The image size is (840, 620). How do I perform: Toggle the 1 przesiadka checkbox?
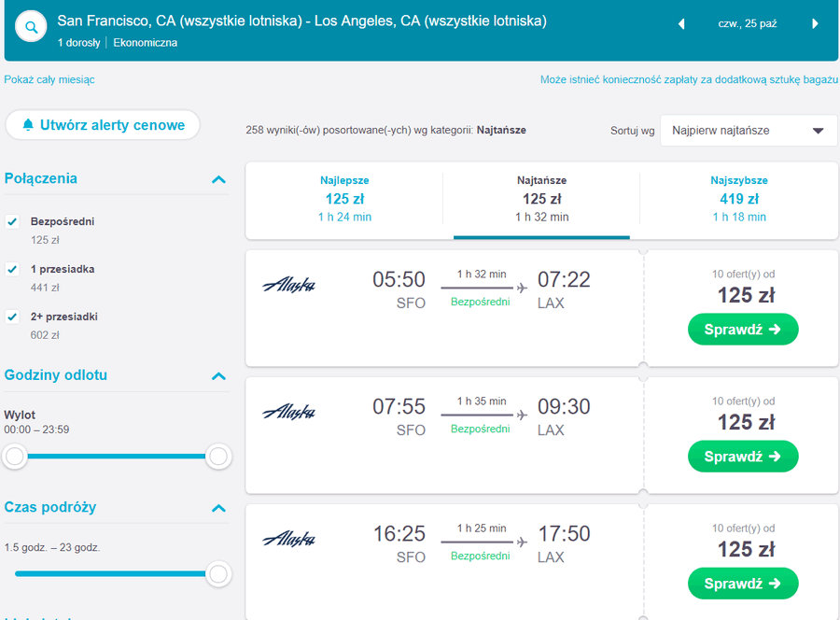point(12,270)
